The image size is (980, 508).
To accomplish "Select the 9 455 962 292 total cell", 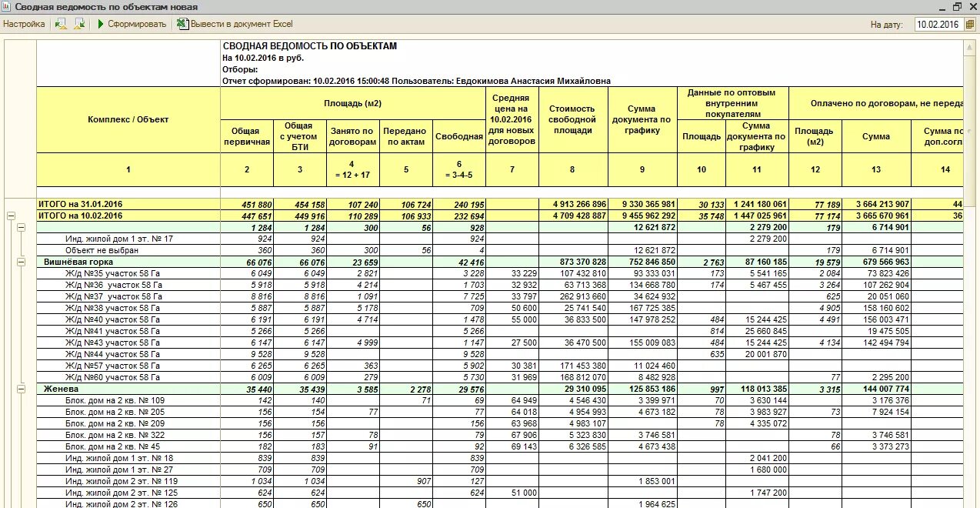I will click(642, 216).
